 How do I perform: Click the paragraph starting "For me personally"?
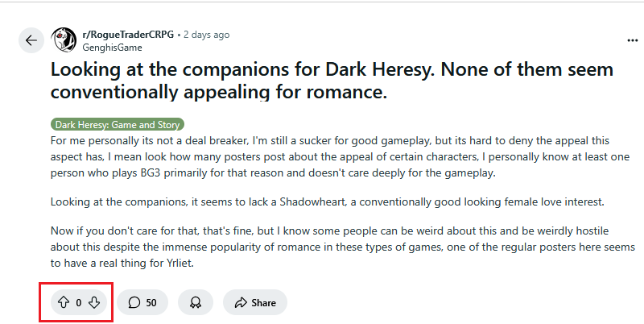click(322, 156)
